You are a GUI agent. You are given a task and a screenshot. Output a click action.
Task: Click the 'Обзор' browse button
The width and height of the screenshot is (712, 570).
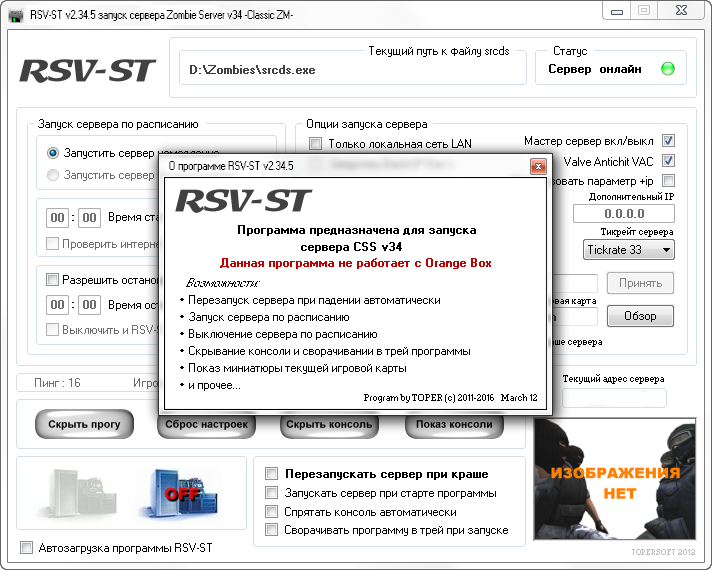point(640,316)
